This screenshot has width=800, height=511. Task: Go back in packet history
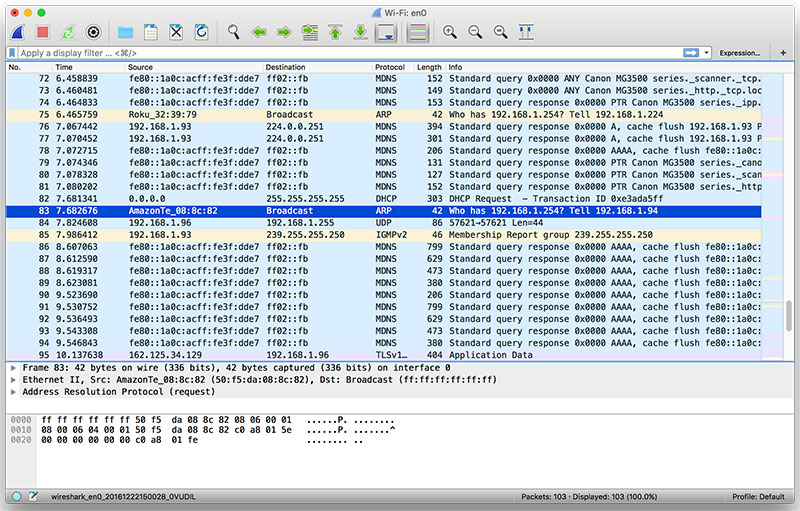click(x=259, y=33)
